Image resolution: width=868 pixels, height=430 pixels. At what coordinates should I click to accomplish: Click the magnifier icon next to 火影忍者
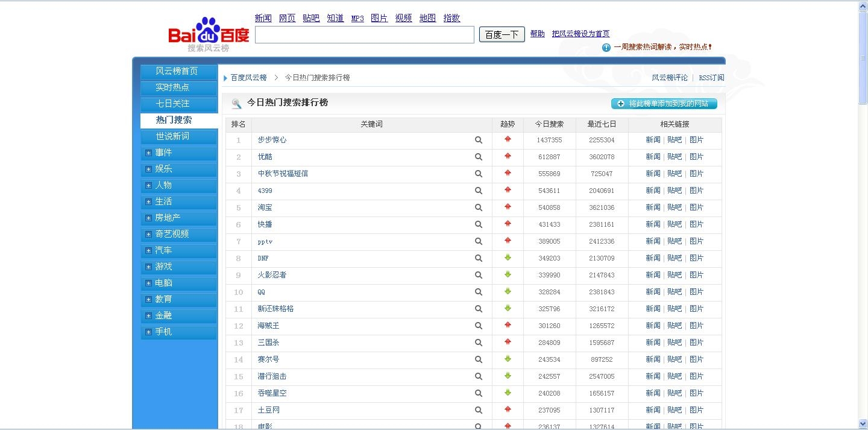pyautogui.click(x=479, y=275)
